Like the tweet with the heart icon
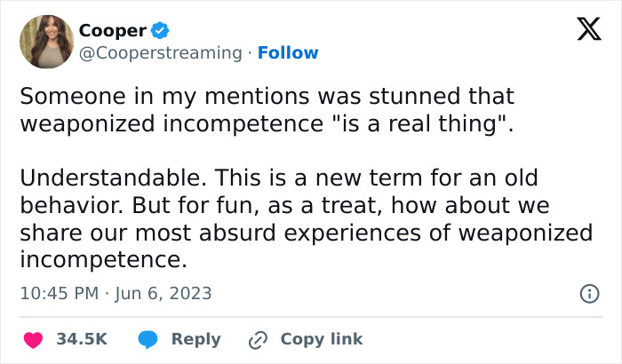This screenshot has width=622, height=364. click(33, 339)
